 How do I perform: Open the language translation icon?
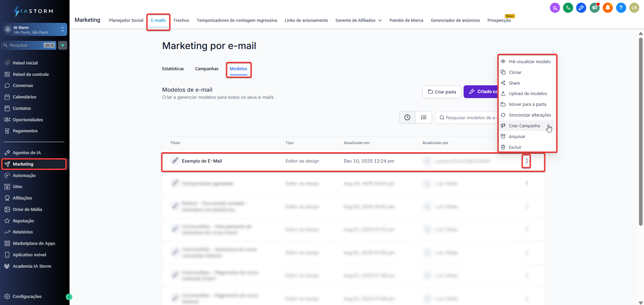tap(555, 8)
